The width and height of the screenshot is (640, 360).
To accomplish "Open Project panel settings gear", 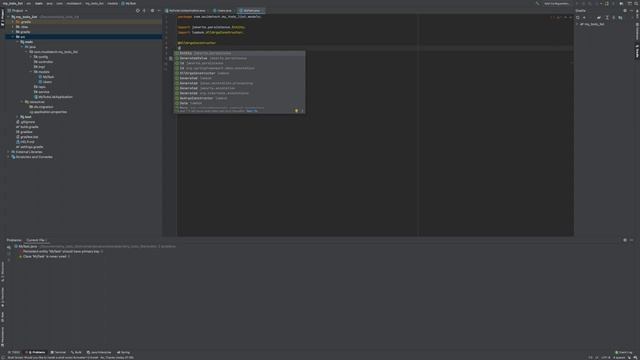I will click(152, 11).
